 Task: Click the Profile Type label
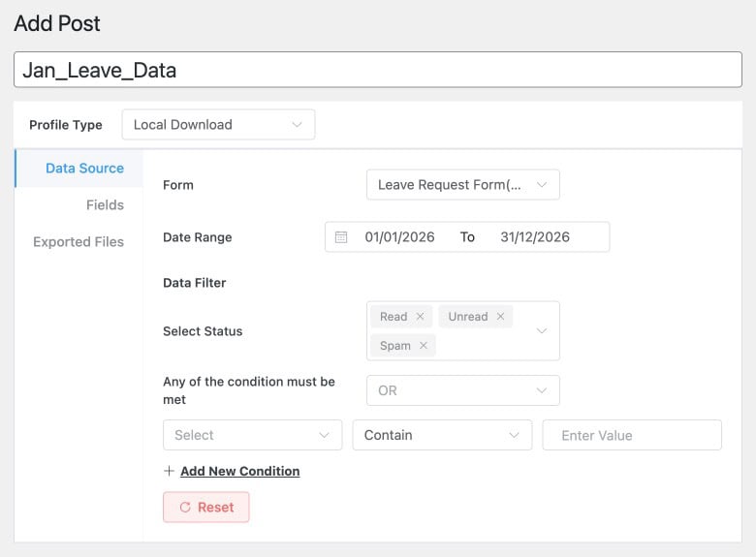[66, 125]
